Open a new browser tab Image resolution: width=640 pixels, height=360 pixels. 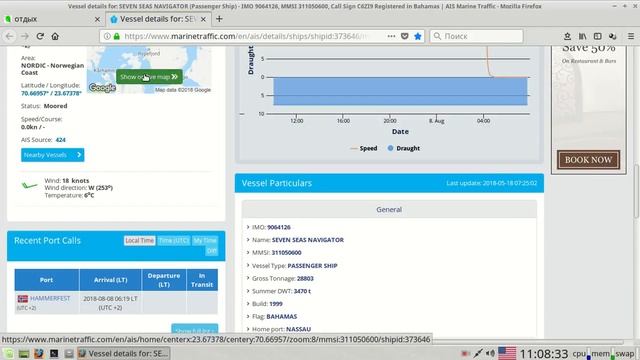click(x=219, y=19)
